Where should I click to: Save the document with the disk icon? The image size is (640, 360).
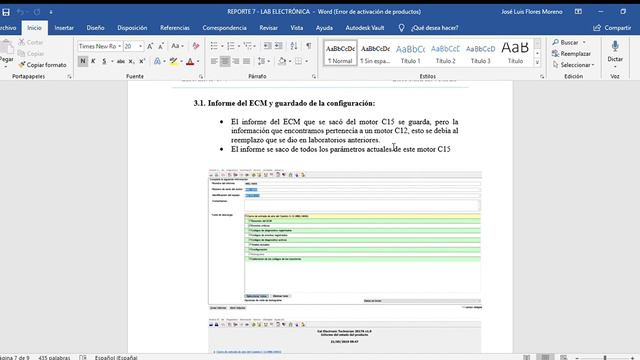pos(6,12)
